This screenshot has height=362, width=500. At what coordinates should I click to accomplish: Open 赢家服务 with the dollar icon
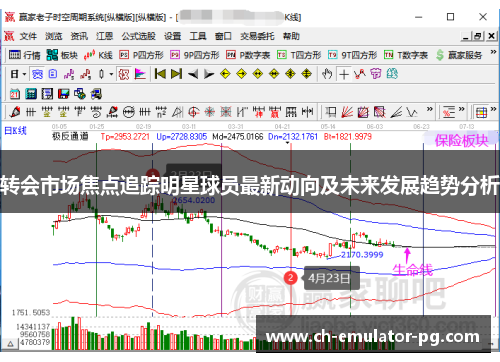click(x=459, y=55)
